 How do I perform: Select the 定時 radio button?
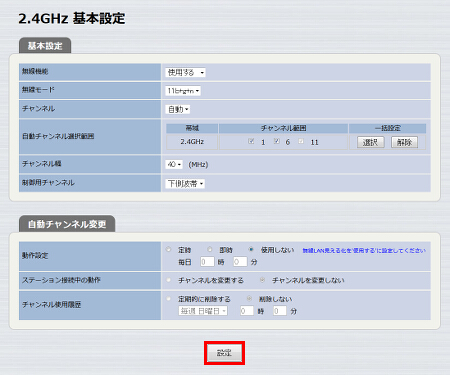(x=168, y=249)
